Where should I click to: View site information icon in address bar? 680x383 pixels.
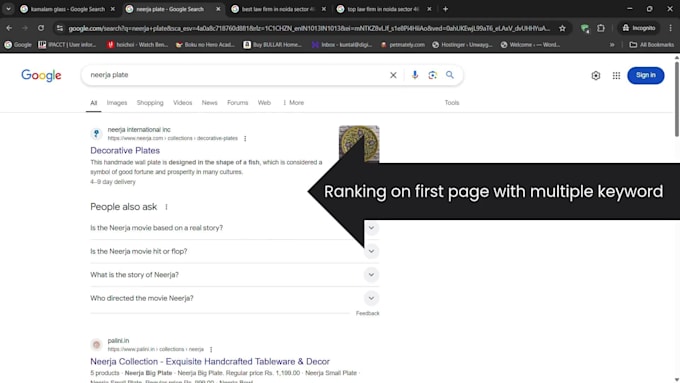[60, 28]
